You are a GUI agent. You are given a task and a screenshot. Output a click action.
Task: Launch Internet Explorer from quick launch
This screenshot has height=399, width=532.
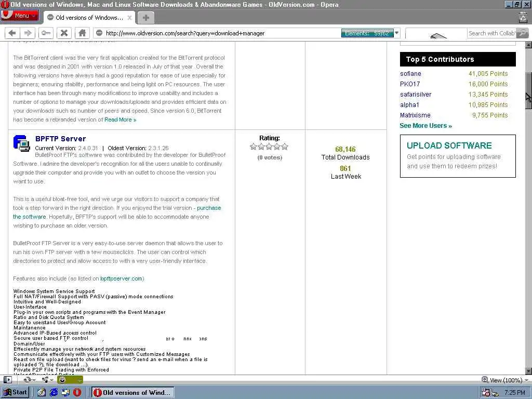click(x=54, y=393)
